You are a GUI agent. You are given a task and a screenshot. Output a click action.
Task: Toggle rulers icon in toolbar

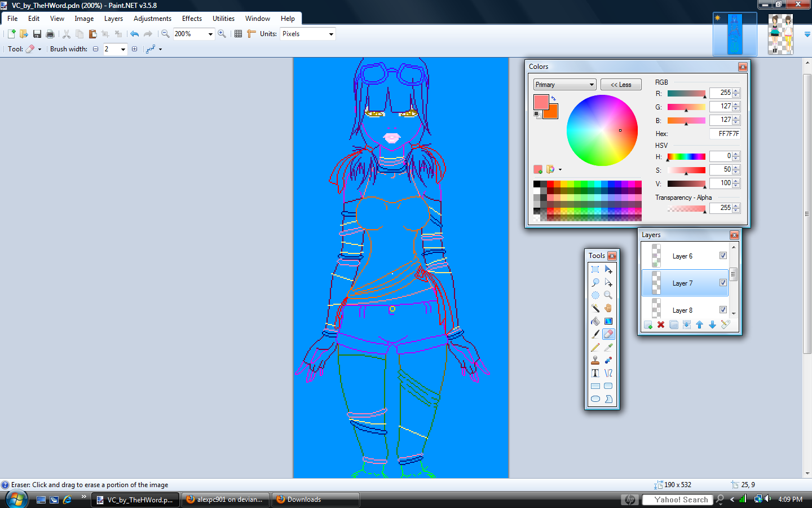pos(251,34)
